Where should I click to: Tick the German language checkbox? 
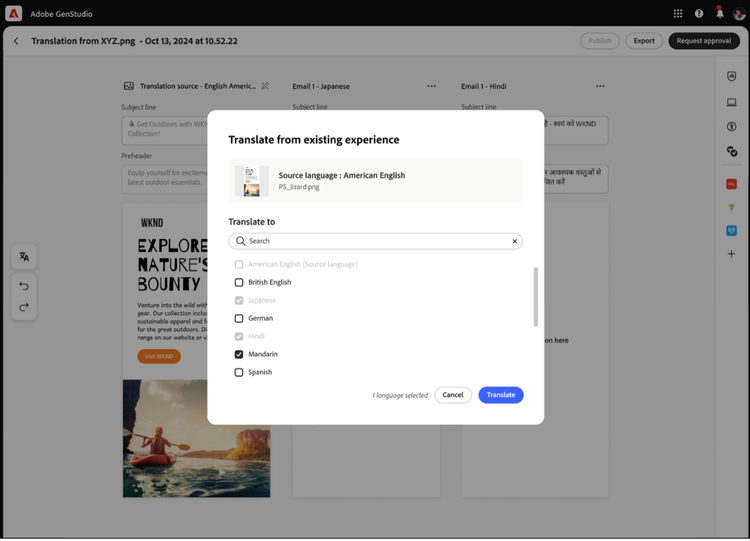click(x=239, y=318)
